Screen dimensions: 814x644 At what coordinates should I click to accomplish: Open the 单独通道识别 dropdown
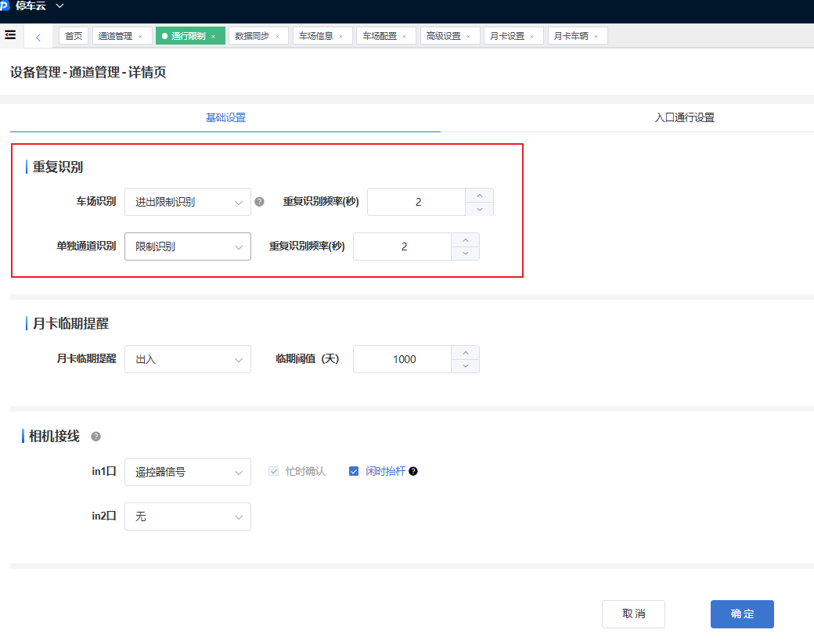[x=188, y=246]
